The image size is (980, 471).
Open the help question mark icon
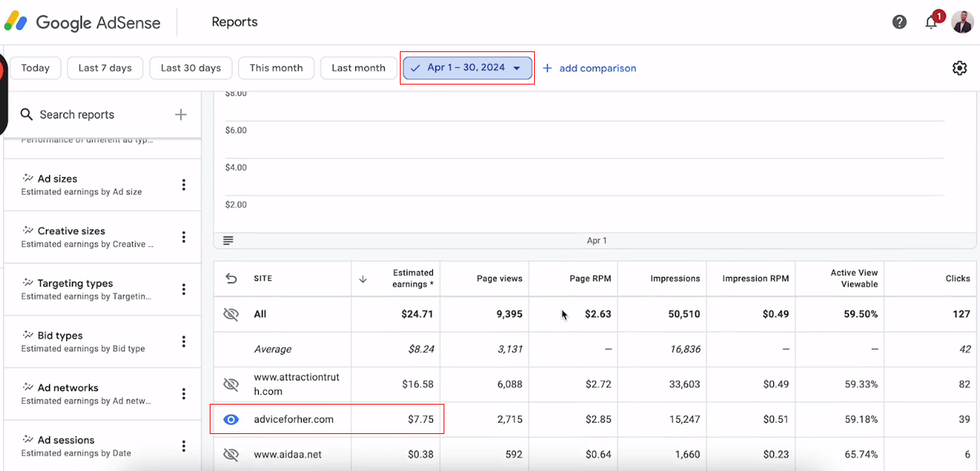click(x=899, y=22)
